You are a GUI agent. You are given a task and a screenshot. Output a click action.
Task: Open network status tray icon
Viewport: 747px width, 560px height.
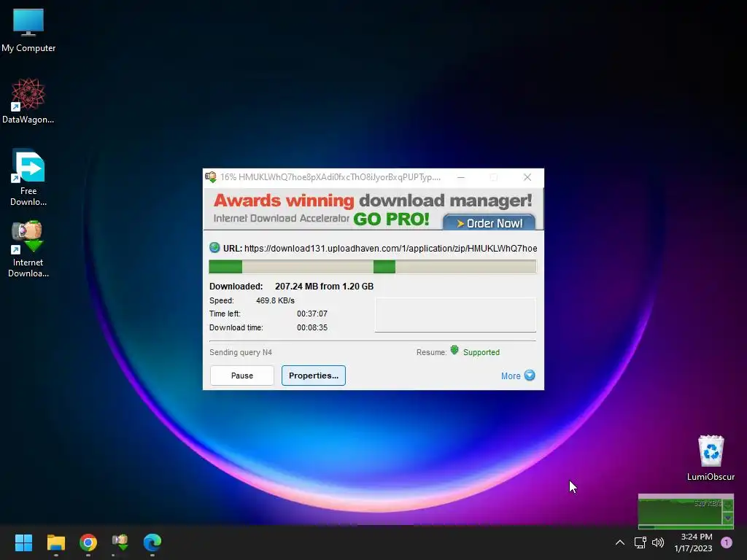click(x=640, y=542)
